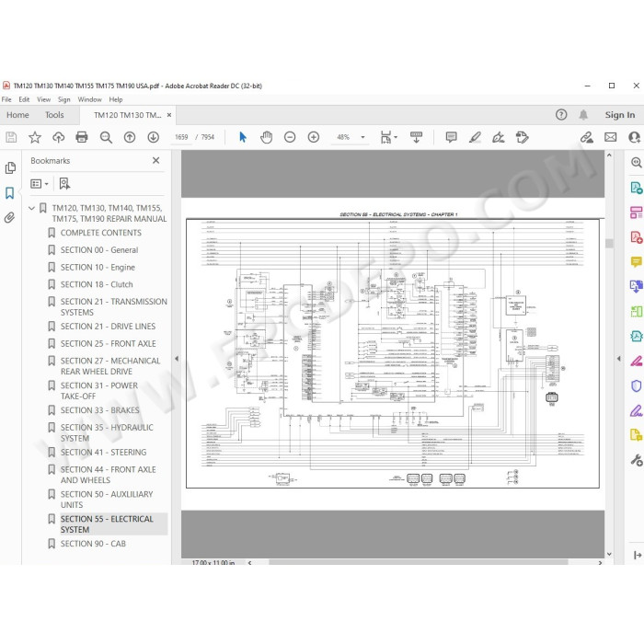
Task: Switch to the Tools tab
Action: (x=54, y=115)
